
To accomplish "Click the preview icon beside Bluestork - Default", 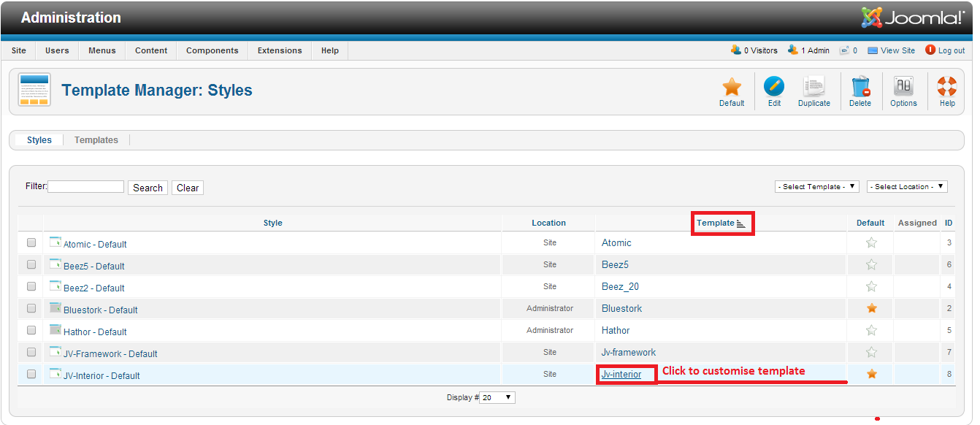I will pyautogui.click(x=55, y=307).
